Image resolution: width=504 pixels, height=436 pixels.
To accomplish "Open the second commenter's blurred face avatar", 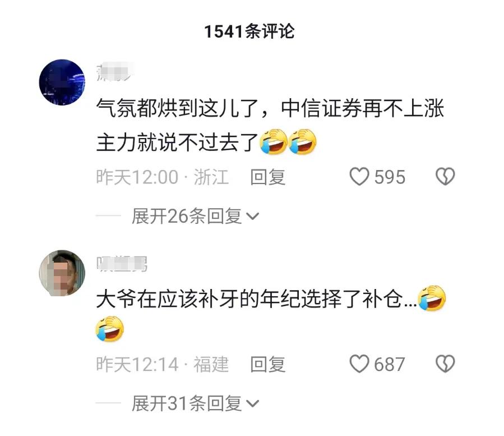I will 62,273.
